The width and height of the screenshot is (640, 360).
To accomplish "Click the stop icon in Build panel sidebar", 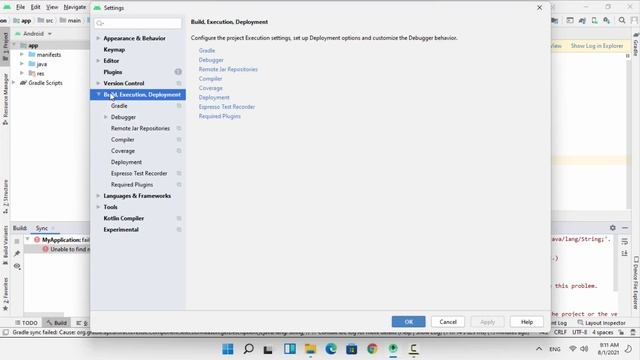I will click(x=17, y=241).
